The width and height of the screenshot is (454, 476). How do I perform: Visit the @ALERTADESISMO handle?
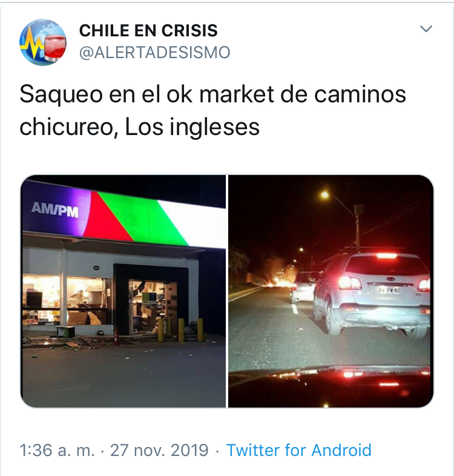coord(155,53)
